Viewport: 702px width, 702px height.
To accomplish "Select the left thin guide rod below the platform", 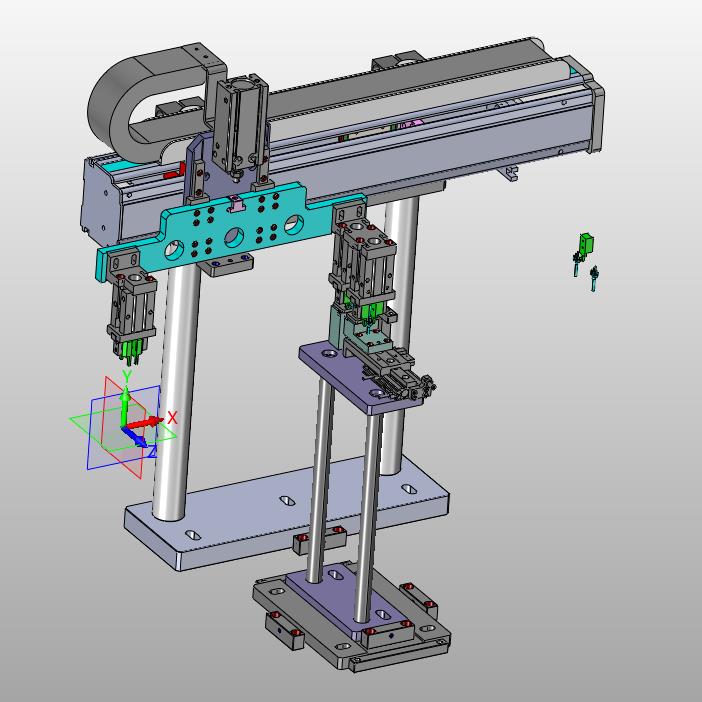I will [320, 481].
